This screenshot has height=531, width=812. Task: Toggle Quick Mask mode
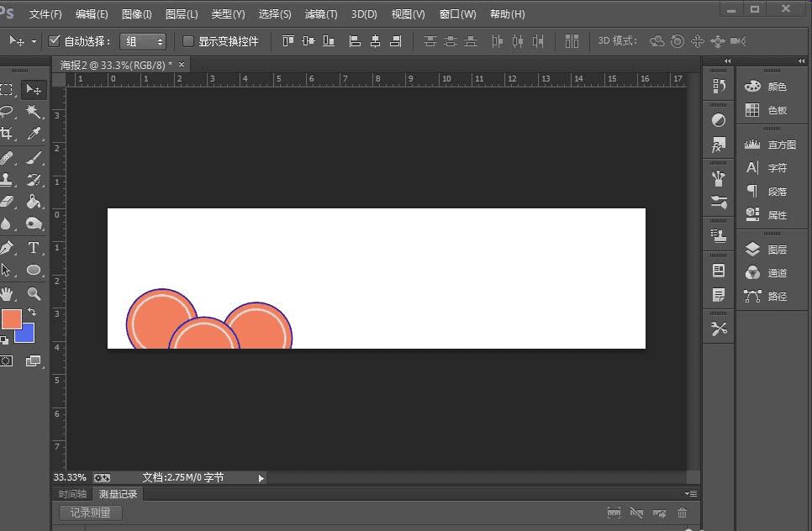pos(7,360)
